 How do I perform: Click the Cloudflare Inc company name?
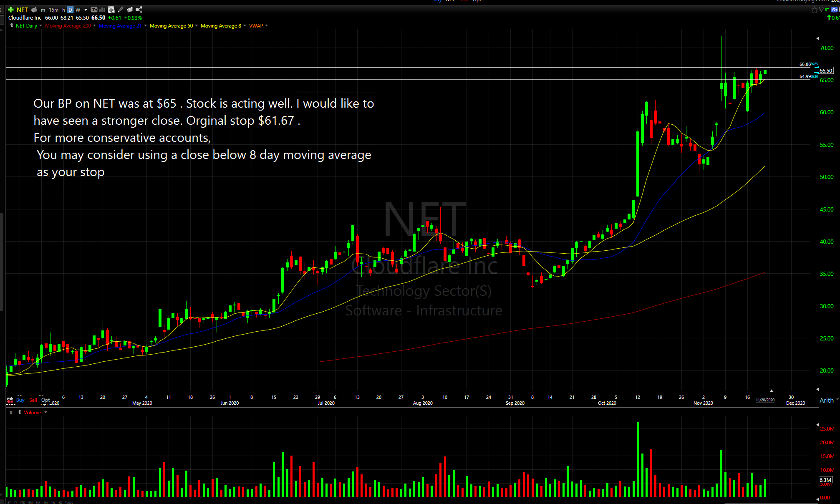pyautogui.click(x=25, y=18)
